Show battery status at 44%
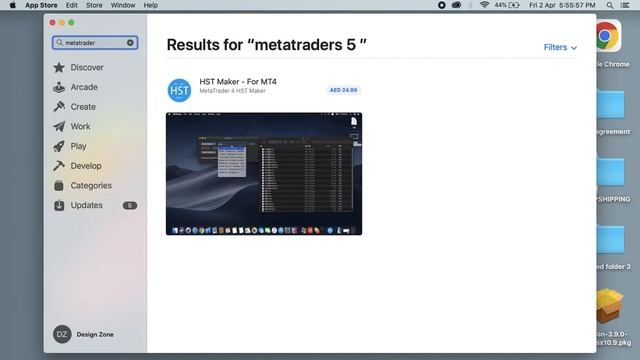 [x=507, y=5]
